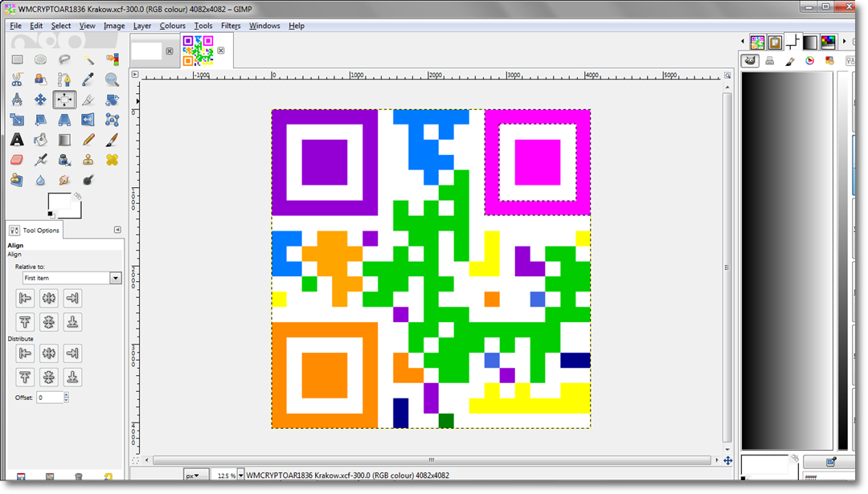Select the Move tool
Image resolution: width=868 pixels, height=494 pixels.
tap(40, 100)
